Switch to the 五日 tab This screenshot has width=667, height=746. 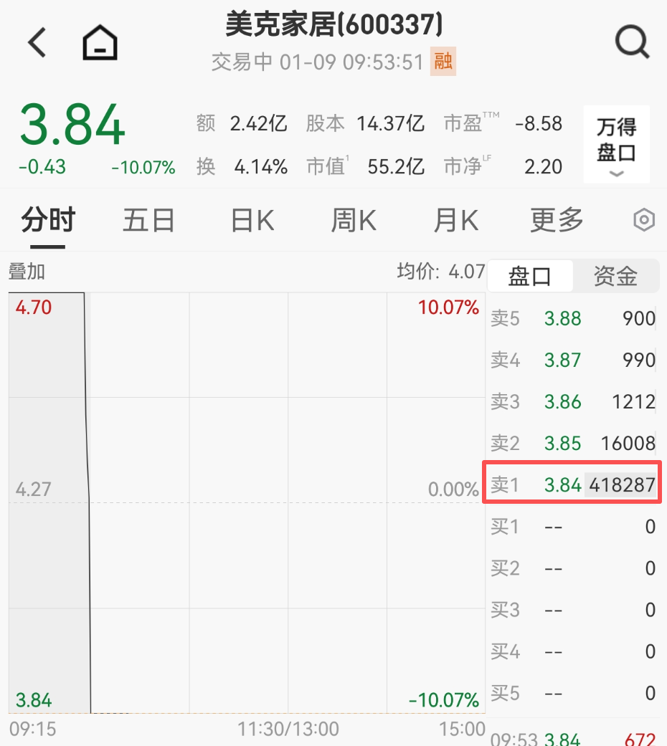coord(149,220)
